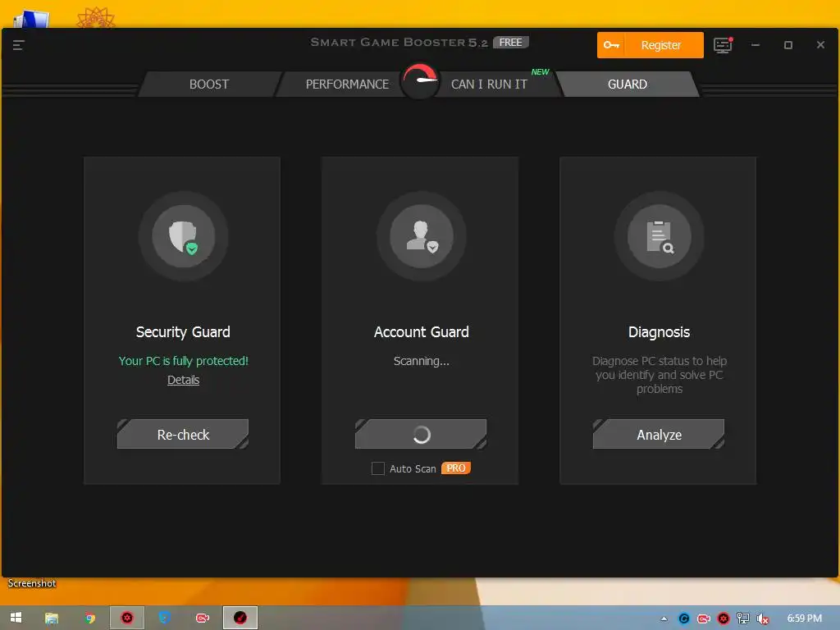
Task: Open the hamburger menu icon
Action: tap(18, 45)
